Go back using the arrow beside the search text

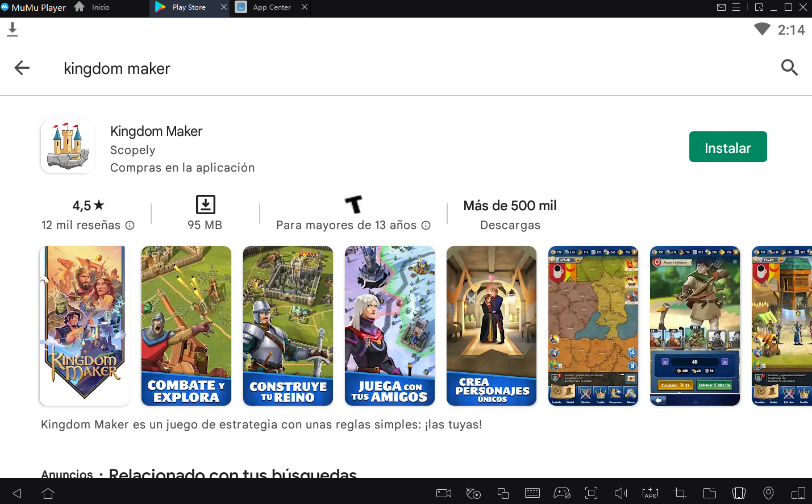click(22, 68)
